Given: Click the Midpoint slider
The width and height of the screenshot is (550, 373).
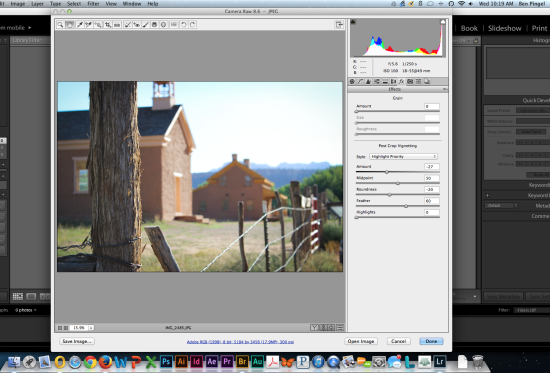Looking at the screenshot, I should point(398,183).
